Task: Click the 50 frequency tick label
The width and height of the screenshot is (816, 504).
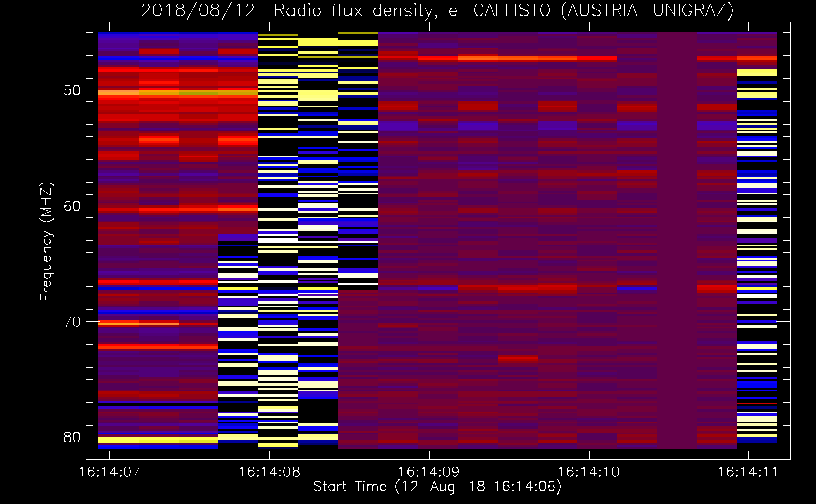Action: pyautogui.click(x=72, y=90)
